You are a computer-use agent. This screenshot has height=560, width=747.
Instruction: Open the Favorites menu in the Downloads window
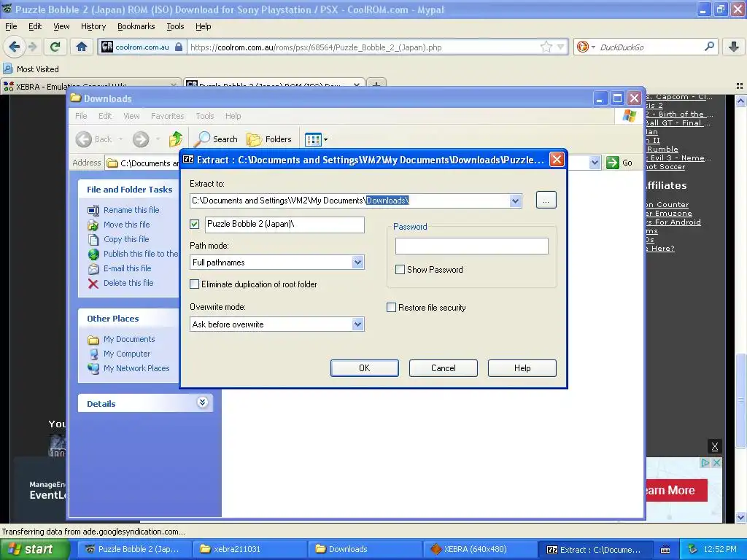click(x=167, y=116)
